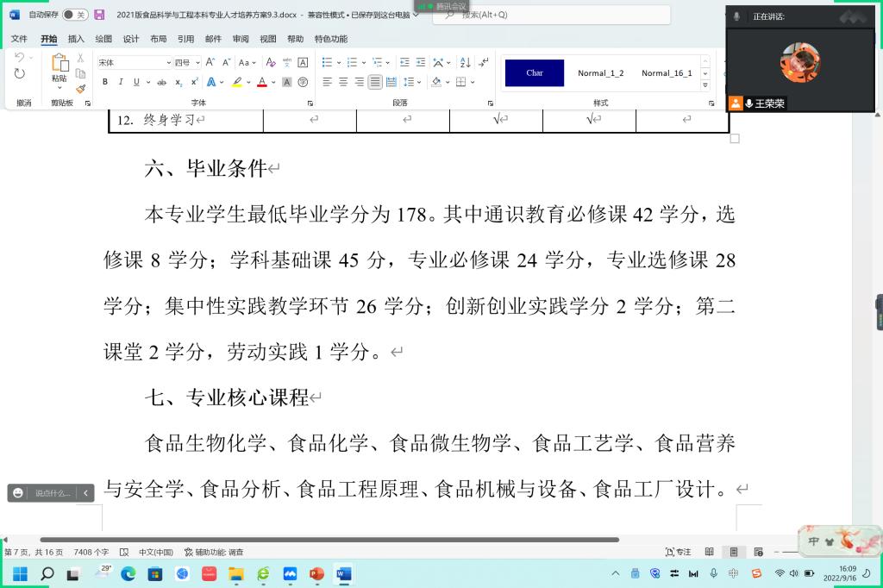Toggle superscript formatting

point(194,82)
